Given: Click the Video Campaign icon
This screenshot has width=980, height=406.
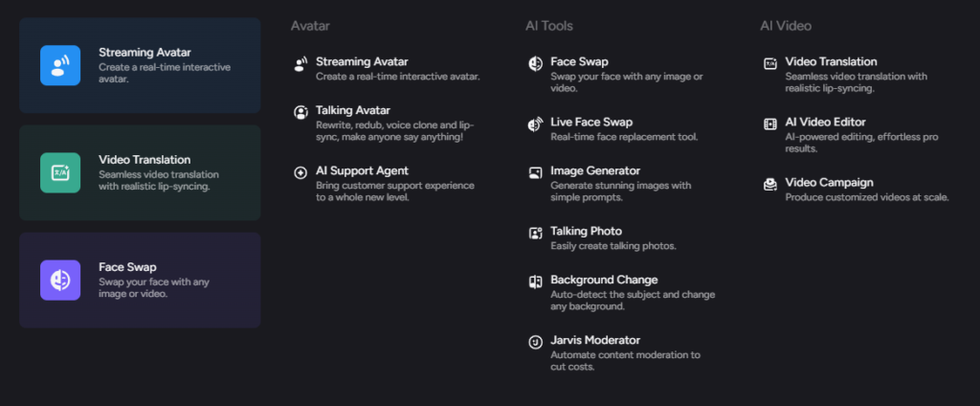Looking at the screenshot, I should click(770, 185).
